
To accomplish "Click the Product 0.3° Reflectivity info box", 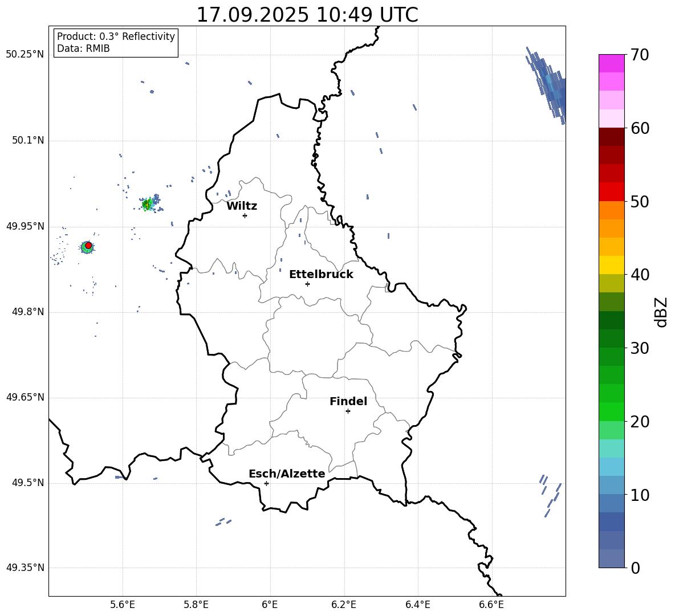I will pyautogui.click(x=116, y=43).
